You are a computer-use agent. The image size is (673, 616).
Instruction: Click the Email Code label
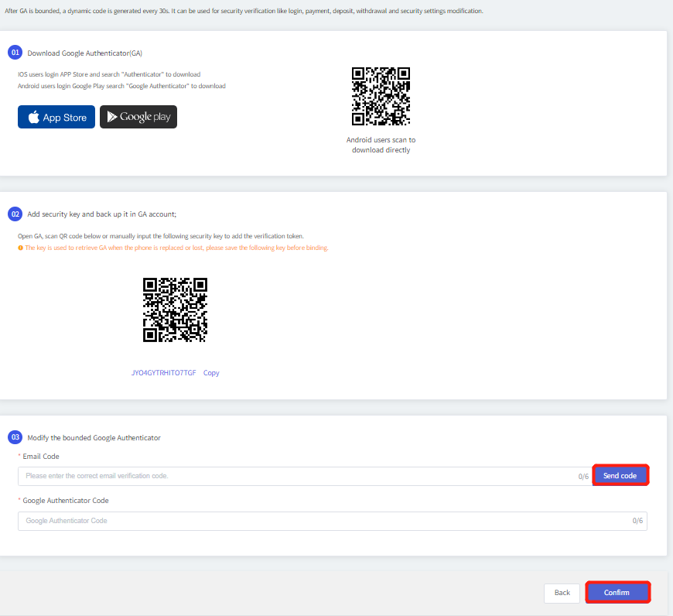[x=41, y=457]
